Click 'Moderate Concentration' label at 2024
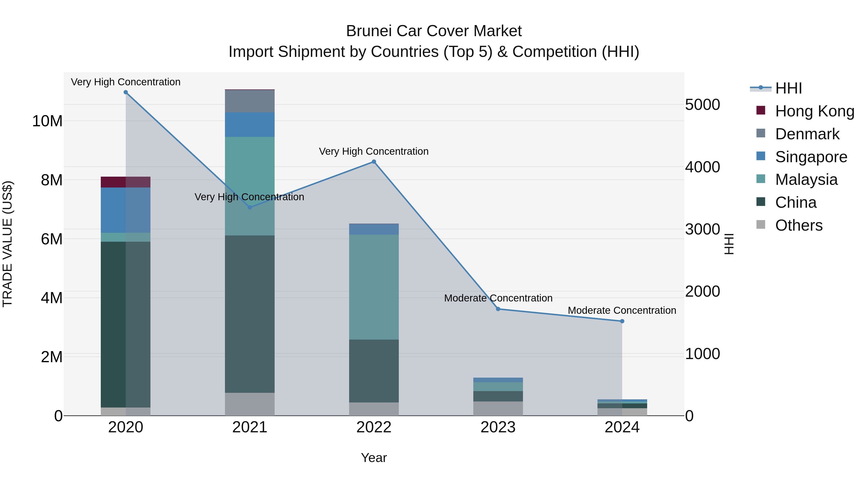The width and height of the screenshot is (868, 488). (x=622, y=311)
